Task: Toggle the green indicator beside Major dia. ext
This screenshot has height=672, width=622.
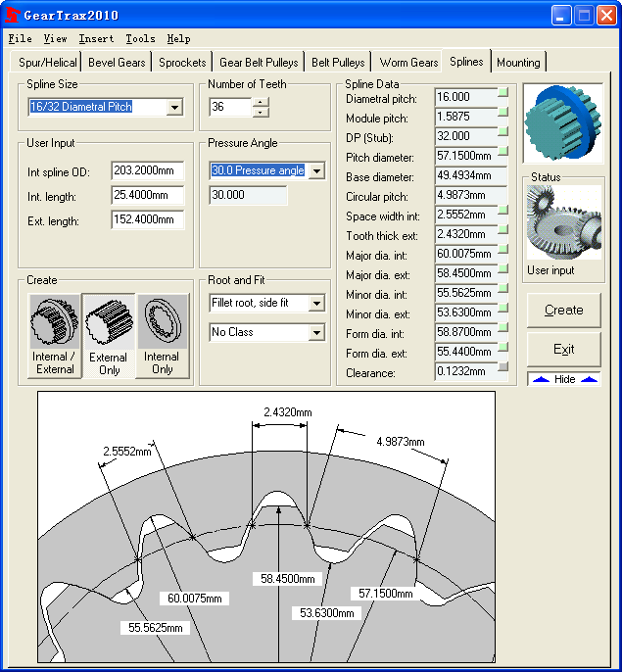Action: [502, 268]
